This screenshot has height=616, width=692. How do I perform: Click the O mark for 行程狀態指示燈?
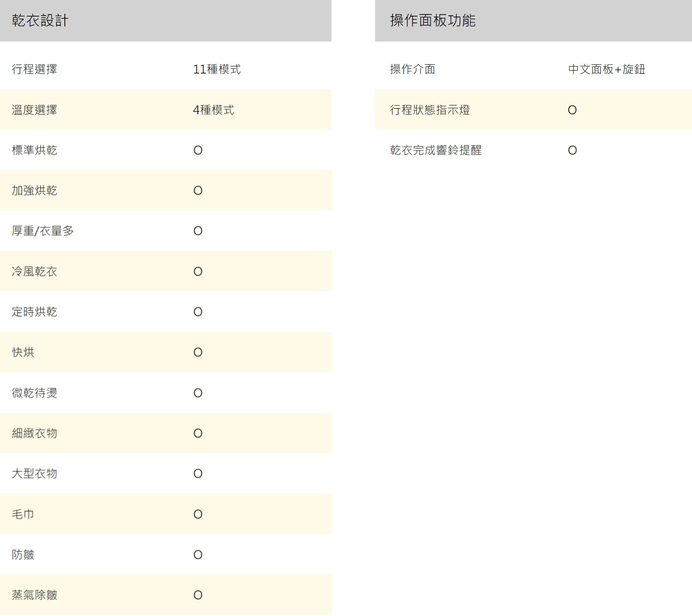coord(572,110)
